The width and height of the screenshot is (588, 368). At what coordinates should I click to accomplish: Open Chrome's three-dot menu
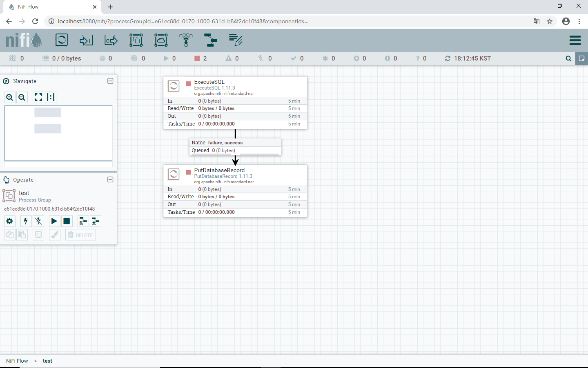pos(579,21)
